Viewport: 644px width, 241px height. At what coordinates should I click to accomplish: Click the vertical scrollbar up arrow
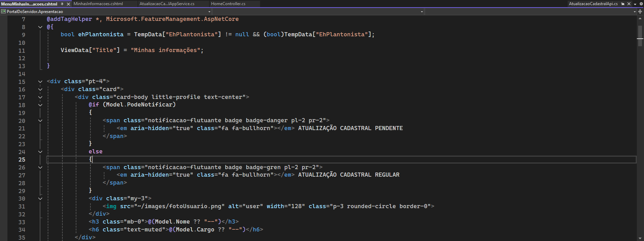640,18
